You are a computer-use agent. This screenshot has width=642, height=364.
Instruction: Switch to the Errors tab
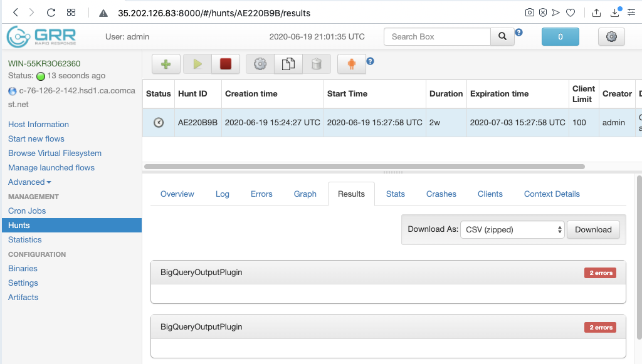[x=261, y=194]
